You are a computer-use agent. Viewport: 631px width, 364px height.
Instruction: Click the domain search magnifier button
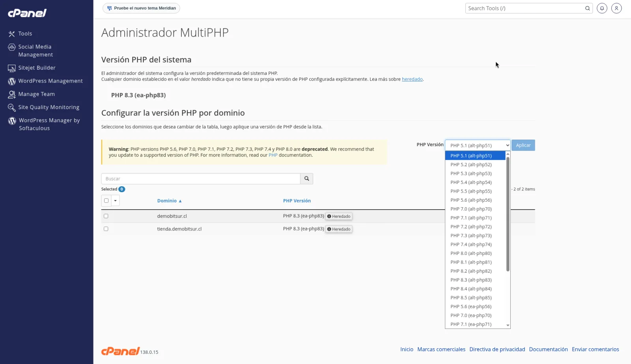click(x=306, y=179)
